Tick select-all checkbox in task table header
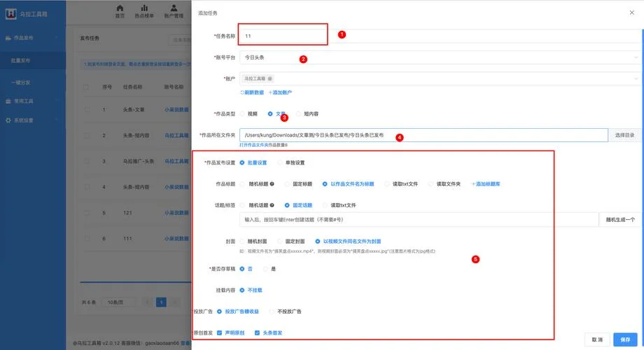 86,87
